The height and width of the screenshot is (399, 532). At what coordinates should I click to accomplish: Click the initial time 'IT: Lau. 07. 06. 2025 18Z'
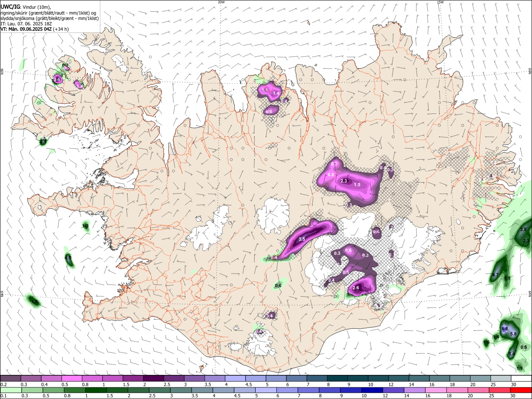point(26,24)
